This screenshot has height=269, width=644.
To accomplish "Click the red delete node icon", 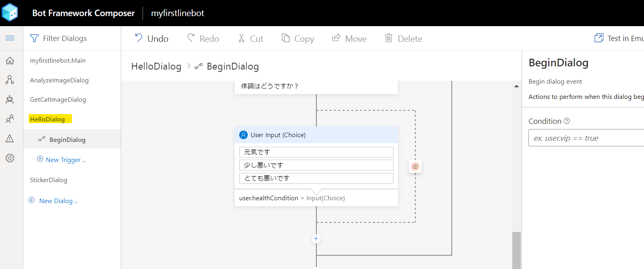I will [x=415, y=166].
